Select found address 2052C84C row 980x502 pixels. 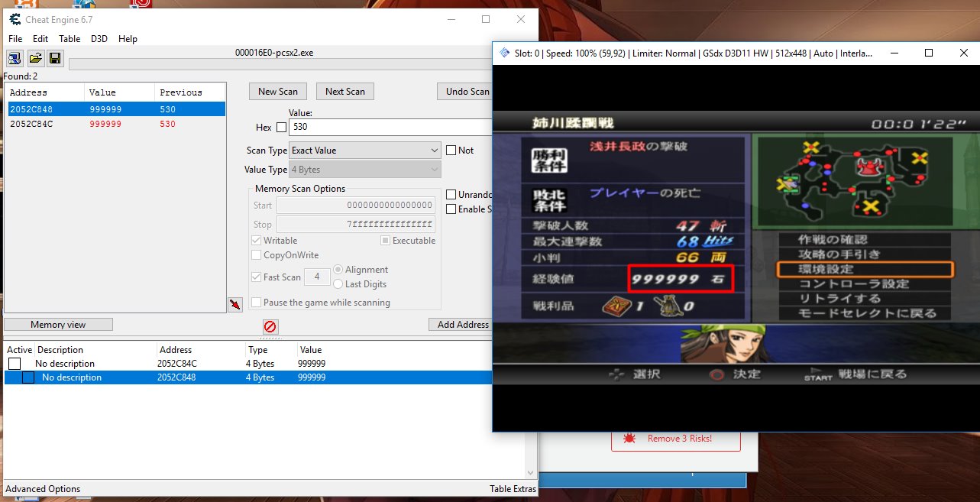(115, 124)
